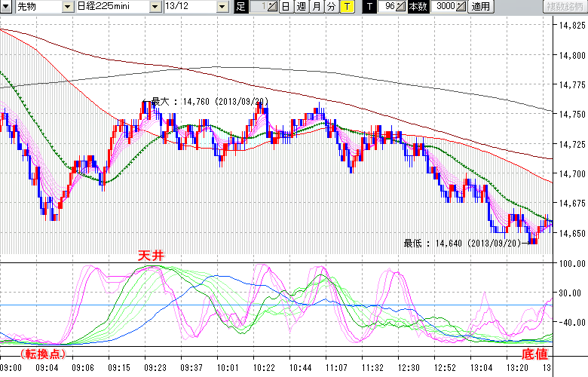588x377 pixels.
Task: Select the 分 minute timeframe button
Action: pyautogui.click(x=331, y=7)
